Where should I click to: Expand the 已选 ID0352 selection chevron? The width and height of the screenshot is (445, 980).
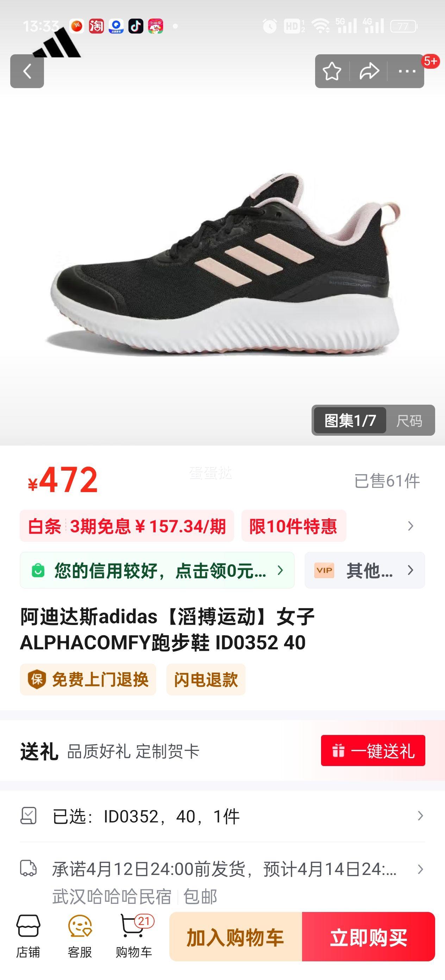tap(420, 816)
